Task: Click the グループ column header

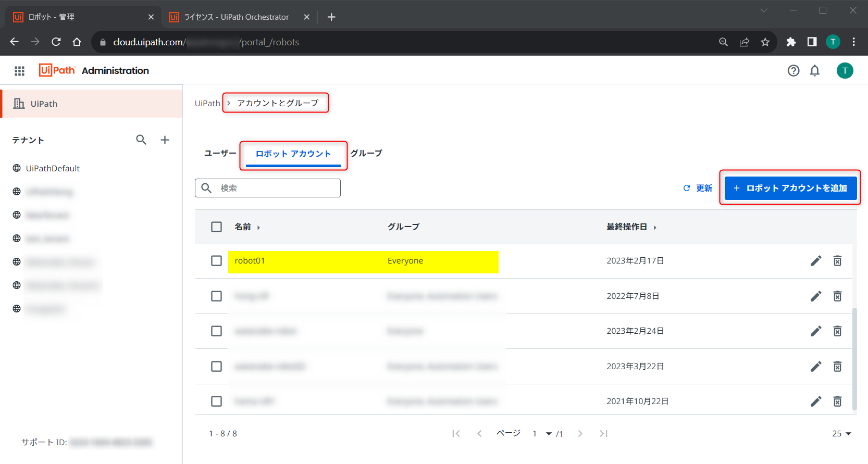Action: pos(403,227)
